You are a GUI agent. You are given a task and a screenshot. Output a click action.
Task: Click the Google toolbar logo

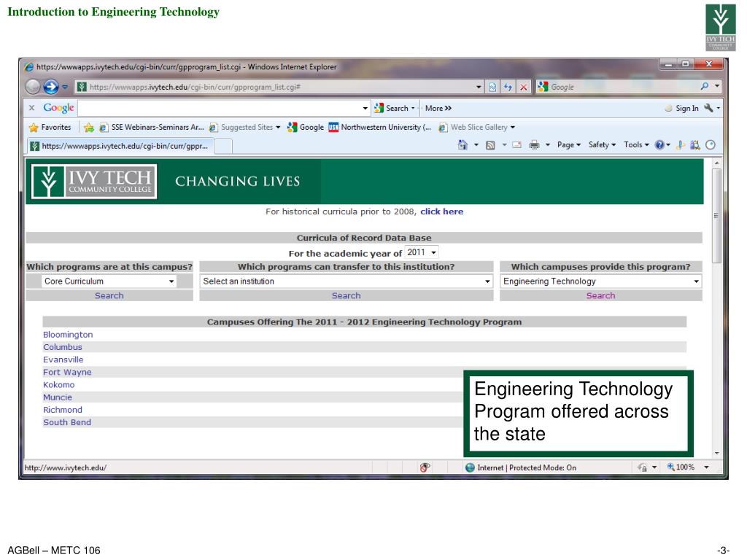tap(58, 108)
